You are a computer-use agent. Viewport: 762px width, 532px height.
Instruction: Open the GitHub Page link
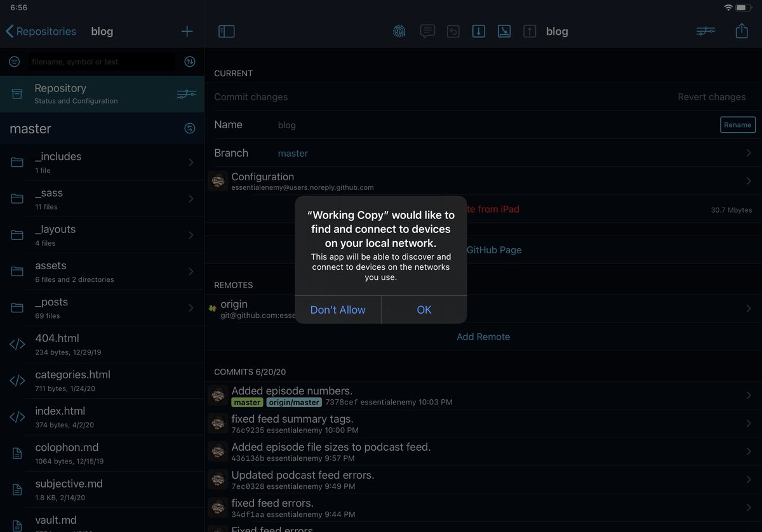click(493, 250)
